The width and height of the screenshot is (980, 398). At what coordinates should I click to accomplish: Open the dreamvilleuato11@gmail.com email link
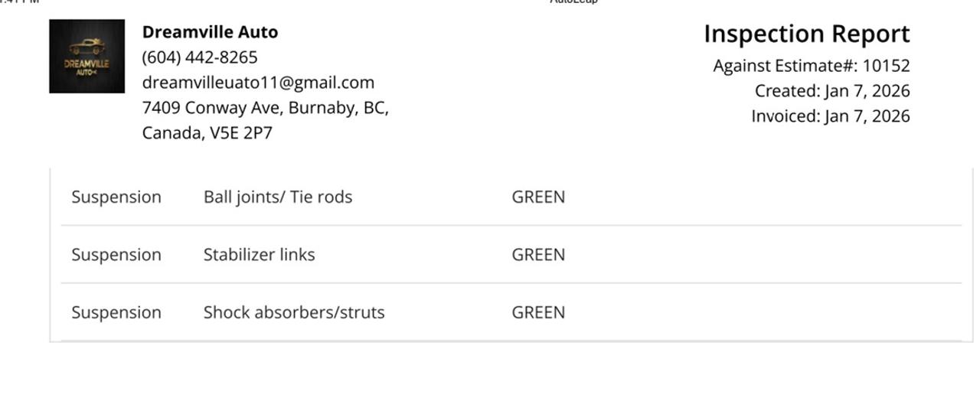(x=258, y=83)
